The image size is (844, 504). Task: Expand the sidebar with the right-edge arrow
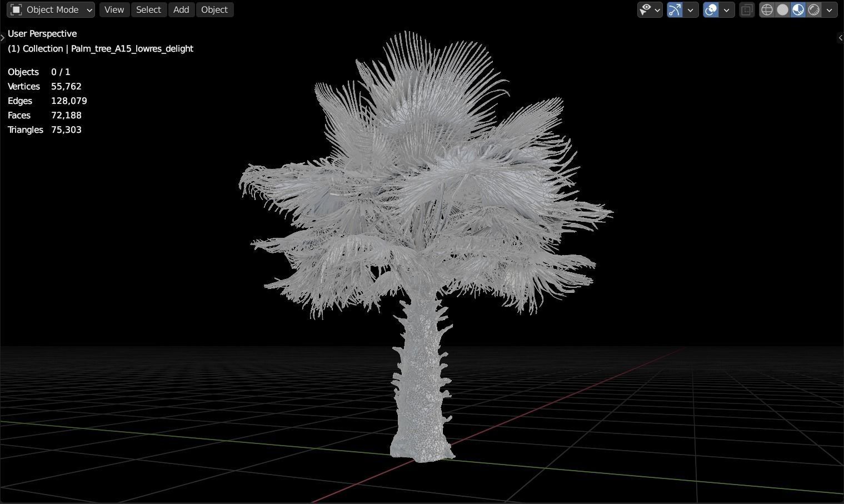click(840, 38)
